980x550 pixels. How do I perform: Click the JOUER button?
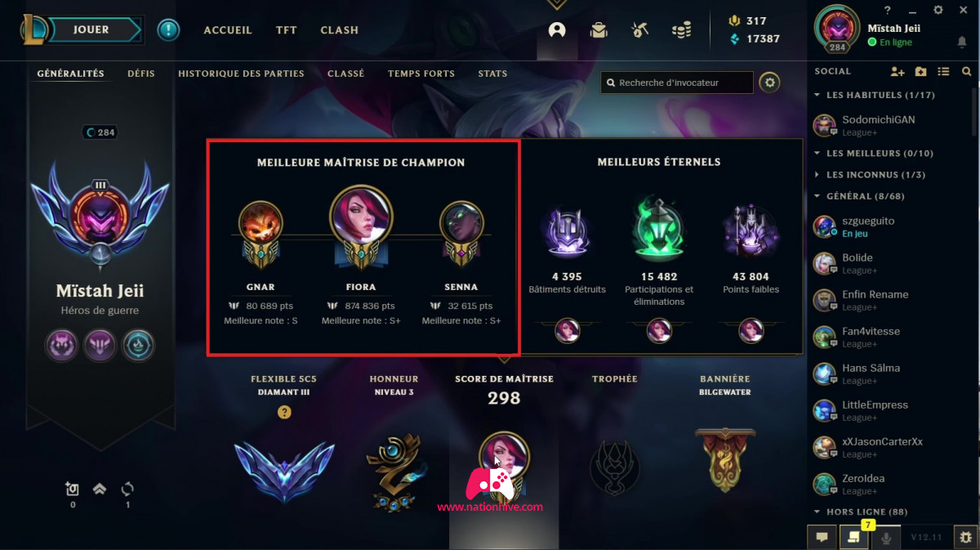(91, 30)
